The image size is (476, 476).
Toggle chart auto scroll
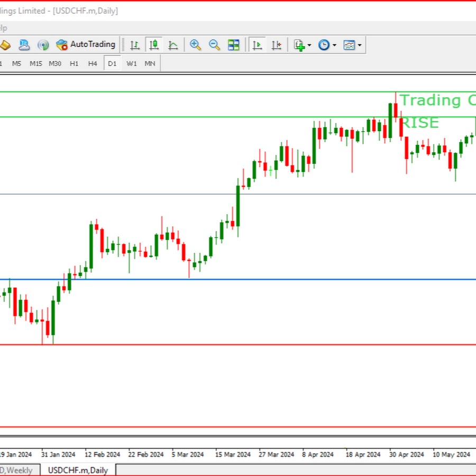(x=257, y=45)
